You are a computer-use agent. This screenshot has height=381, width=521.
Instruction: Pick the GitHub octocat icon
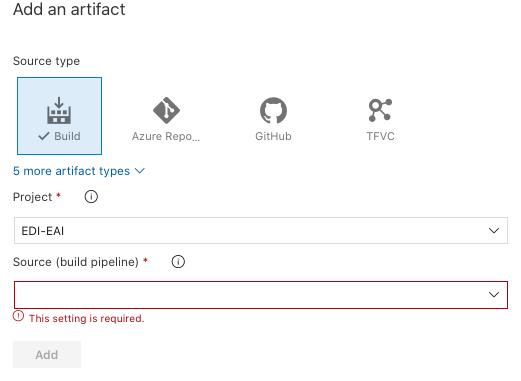[273, 110]
